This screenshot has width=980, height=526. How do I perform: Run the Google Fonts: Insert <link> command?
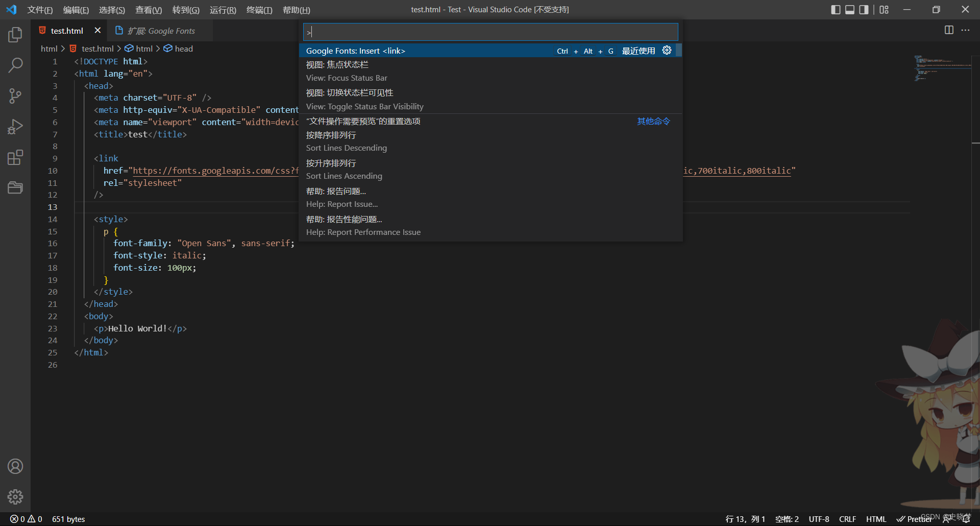pos(355,51)
